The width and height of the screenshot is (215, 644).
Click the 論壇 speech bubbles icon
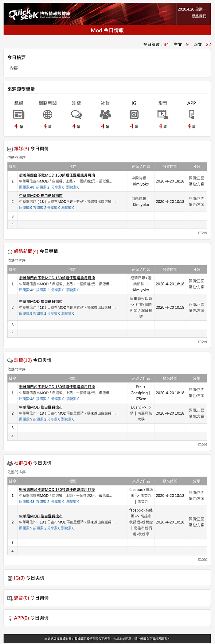76,115
